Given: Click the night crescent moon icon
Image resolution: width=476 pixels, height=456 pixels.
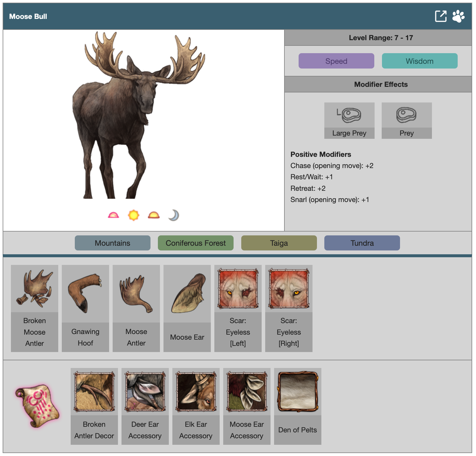Looking at the screenshot, I should click(174, 215).
